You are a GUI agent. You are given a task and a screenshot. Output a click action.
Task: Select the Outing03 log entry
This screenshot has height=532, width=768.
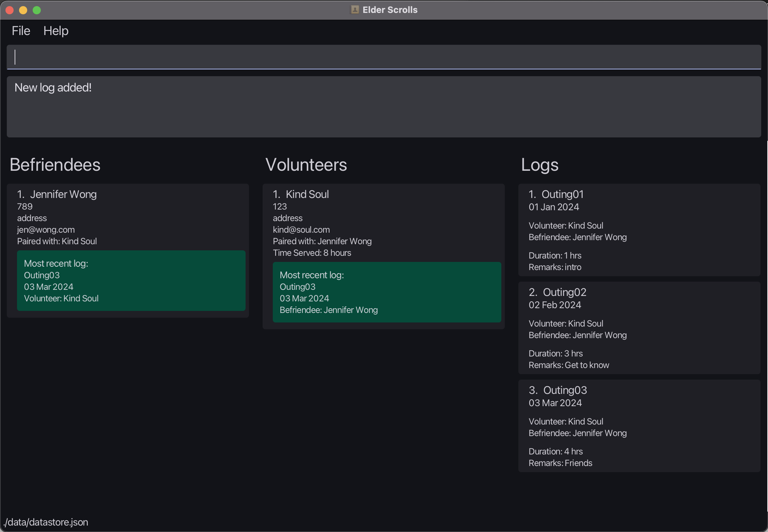(x=639, y=426)
